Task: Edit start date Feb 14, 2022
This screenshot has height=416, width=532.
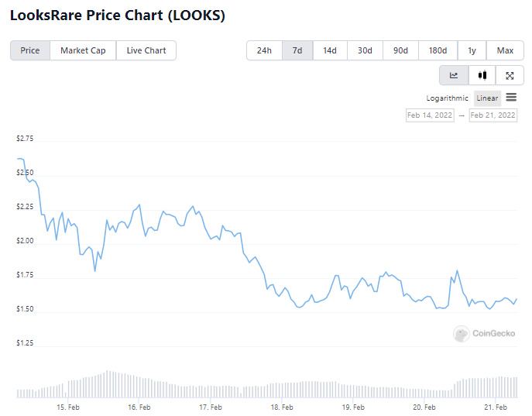Action: click(x=430, y=115)
